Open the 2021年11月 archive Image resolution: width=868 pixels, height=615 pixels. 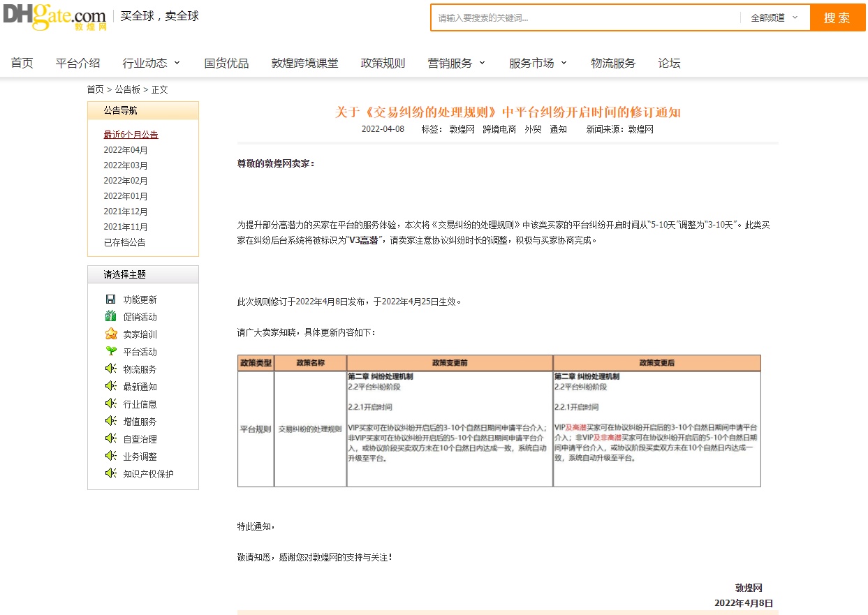point(126,227)
